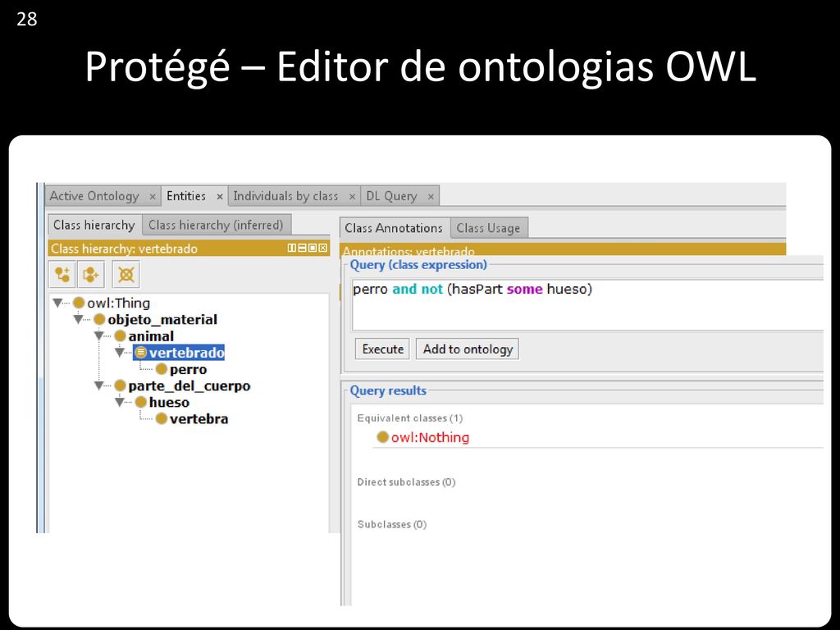This screenshot has width=840, height=630.
Task: Close the Class hierarchy view via the header X icon
Action: [x=322, y=248]
